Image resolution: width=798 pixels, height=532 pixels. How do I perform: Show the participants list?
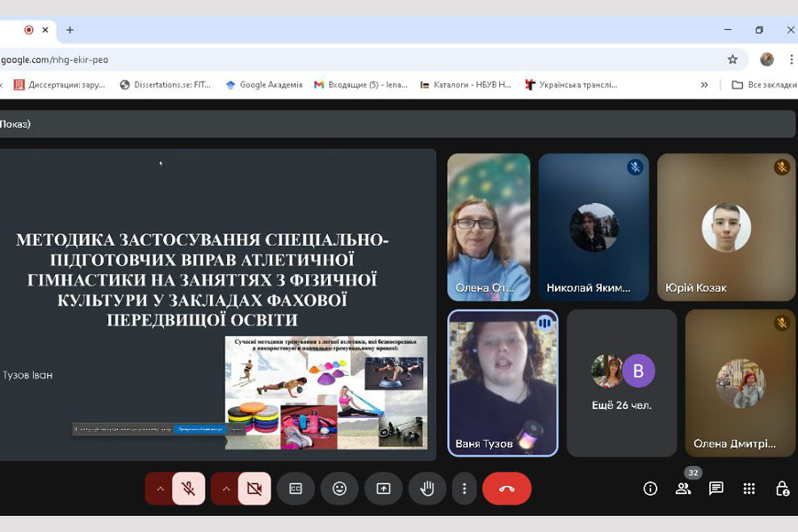pos(683,489)
